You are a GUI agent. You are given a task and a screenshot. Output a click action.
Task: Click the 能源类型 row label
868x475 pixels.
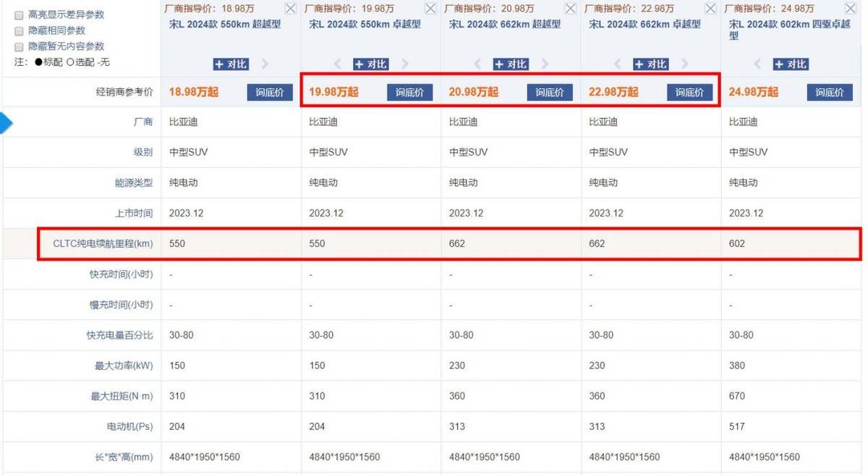[x=134, y=182]
